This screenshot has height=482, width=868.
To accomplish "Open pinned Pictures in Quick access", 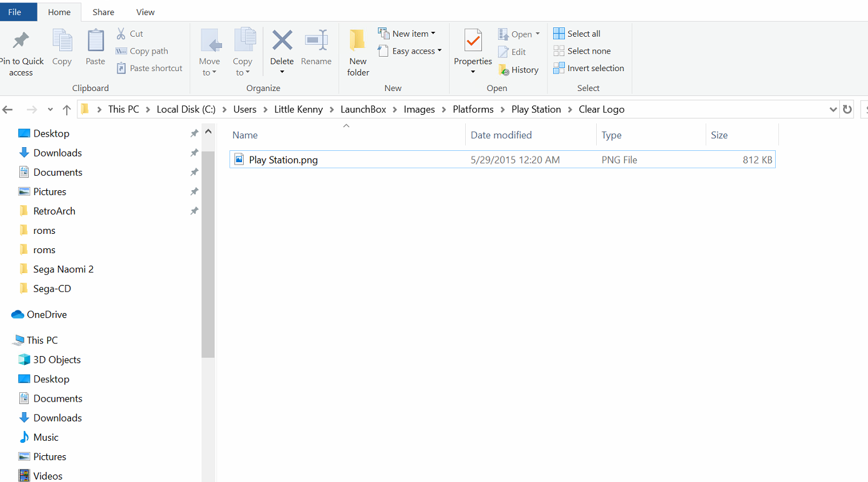I will 50,191.
